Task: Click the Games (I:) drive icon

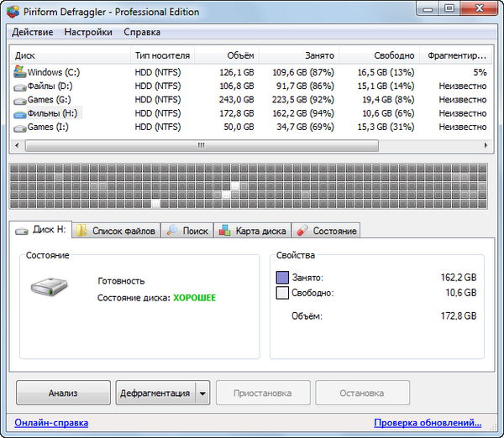Action: 20,127
